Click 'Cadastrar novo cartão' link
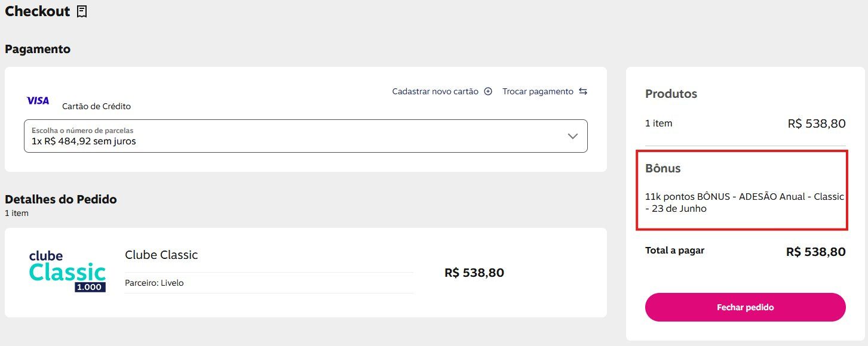Screen dimensions: 868x346 pyautogui.click(x=435, y=91)
